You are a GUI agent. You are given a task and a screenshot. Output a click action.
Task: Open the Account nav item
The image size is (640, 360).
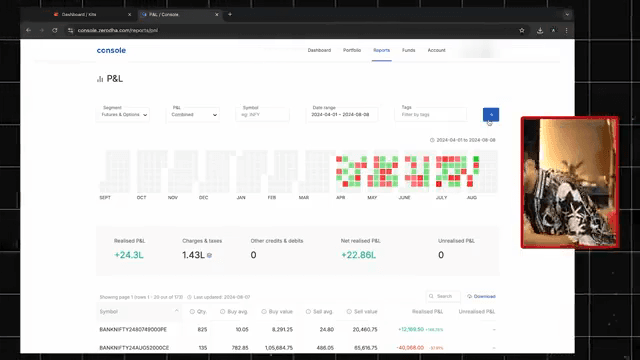tap(436, 50)
